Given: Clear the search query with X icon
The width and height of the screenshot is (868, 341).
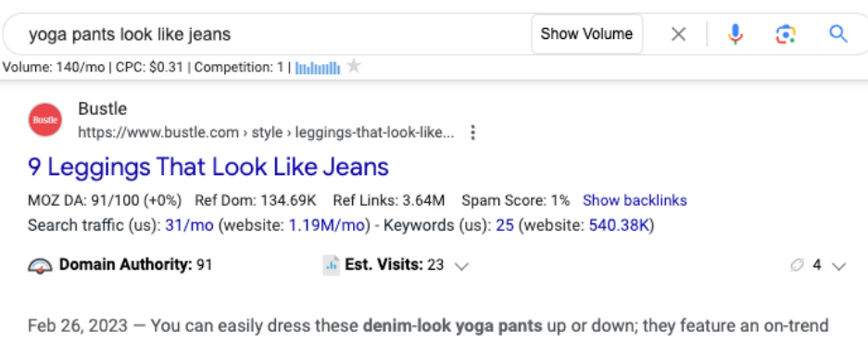Looking at the screenshot, I should tap(678, 34).
